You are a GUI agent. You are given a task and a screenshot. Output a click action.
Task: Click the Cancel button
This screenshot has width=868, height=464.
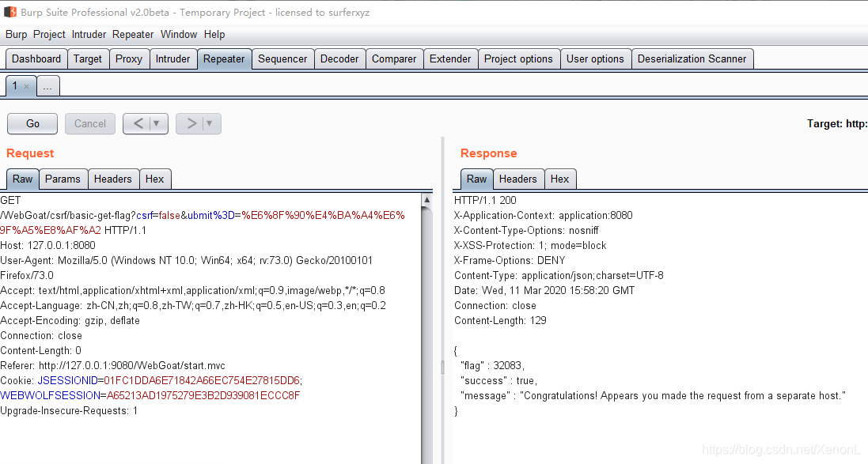(90, 123)
